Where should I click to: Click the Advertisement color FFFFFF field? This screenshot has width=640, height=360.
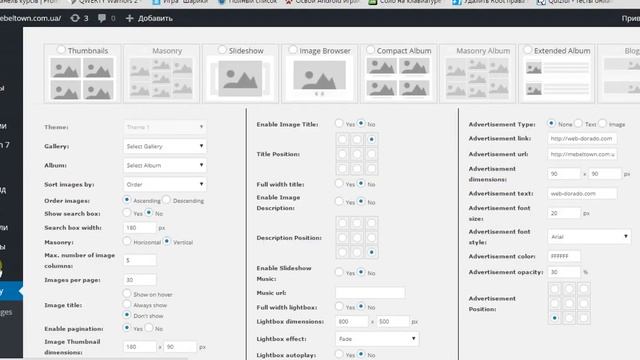(564, 256)
